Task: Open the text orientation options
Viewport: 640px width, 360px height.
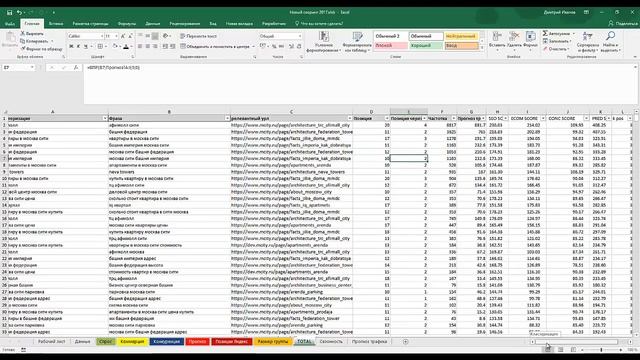Action: (166, 36)
